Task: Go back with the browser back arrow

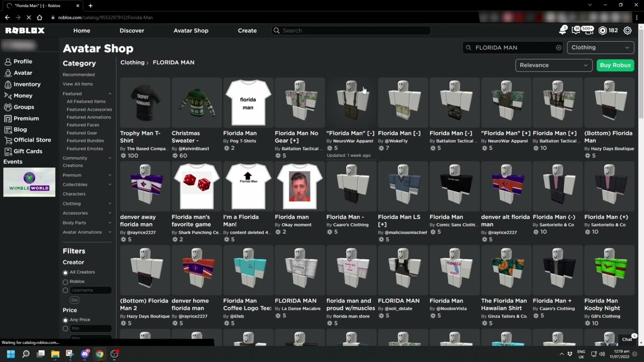Action: 7,18
